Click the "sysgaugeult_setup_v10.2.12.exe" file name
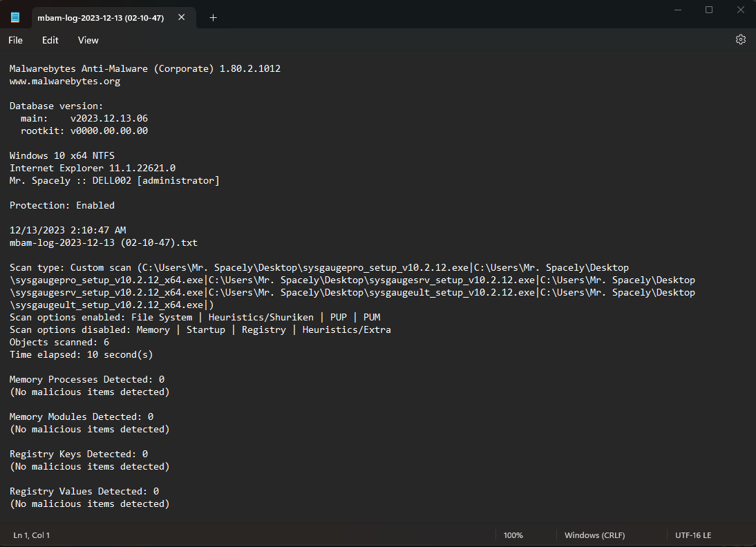Viewport: 756px width, 547px height. (x=452, y=293)
